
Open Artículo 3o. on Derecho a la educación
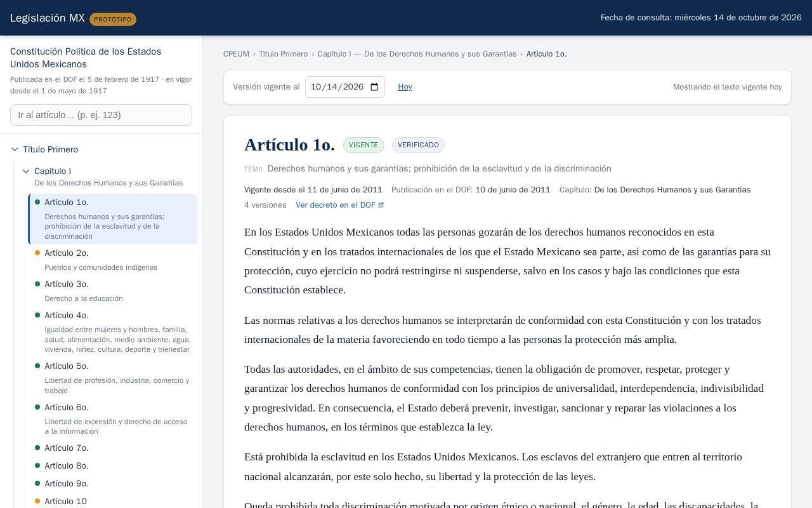coord(113,291)
